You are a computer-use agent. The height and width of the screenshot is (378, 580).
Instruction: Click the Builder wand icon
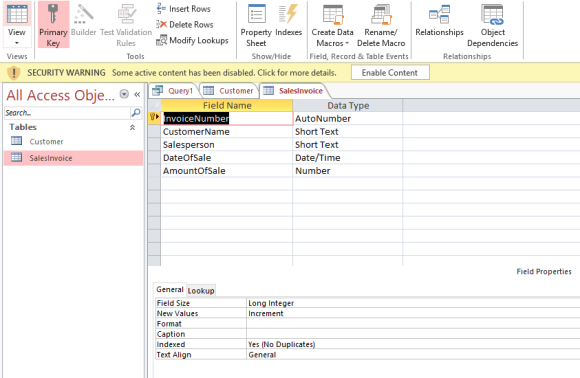click(x=84, y=14)
